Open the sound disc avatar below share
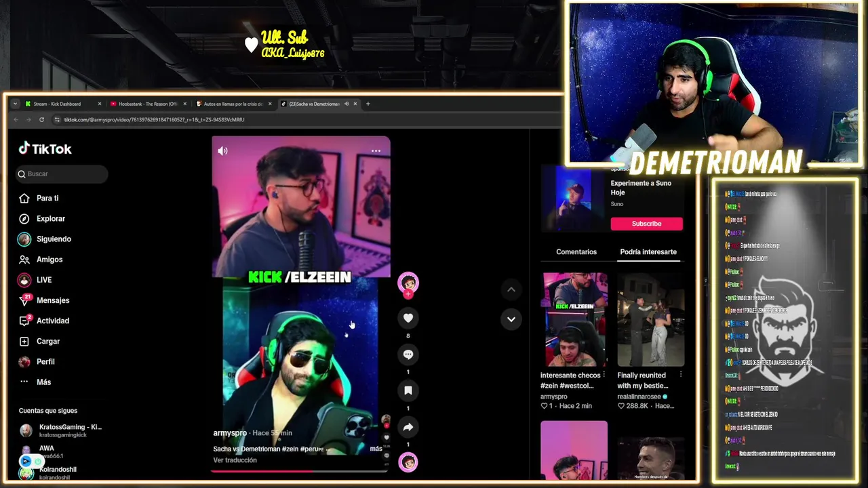The height and width of the screenshot is (488, 868). (408, 462)
